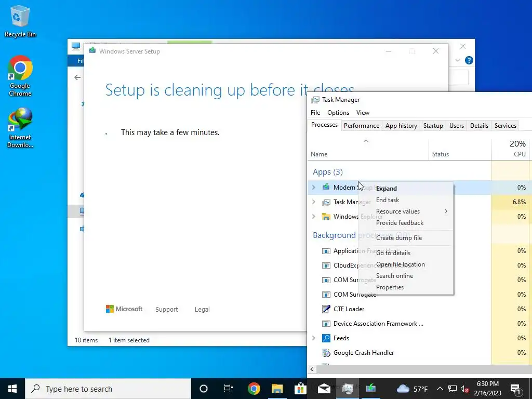Click the Google Crash Handler process icon
The height and width of the screenshot is (399, 532).
pos(326,353)
